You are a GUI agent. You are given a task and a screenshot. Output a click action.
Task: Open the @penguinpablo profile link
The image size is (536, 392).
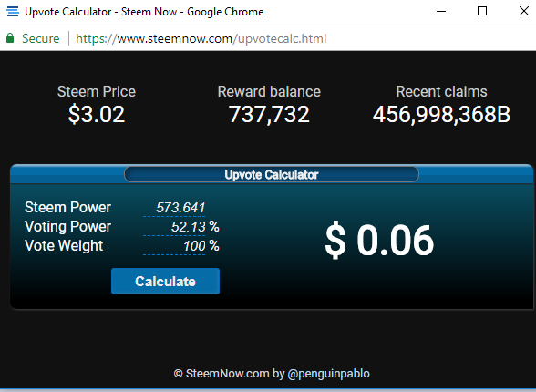(328, 374)
